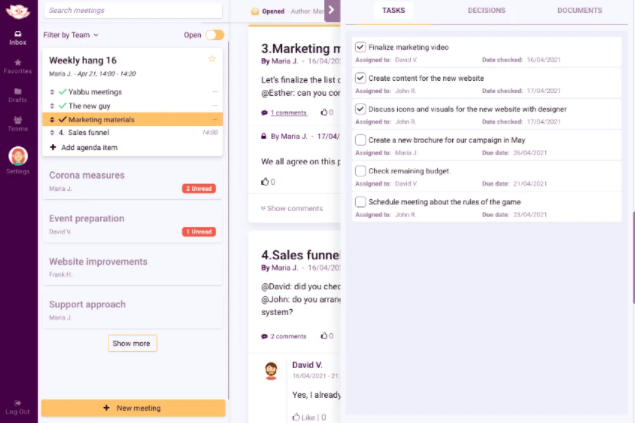Click the Sales funnel 14:00 time
The height and width of the screenshot is (423, 635).
[210, 132]
